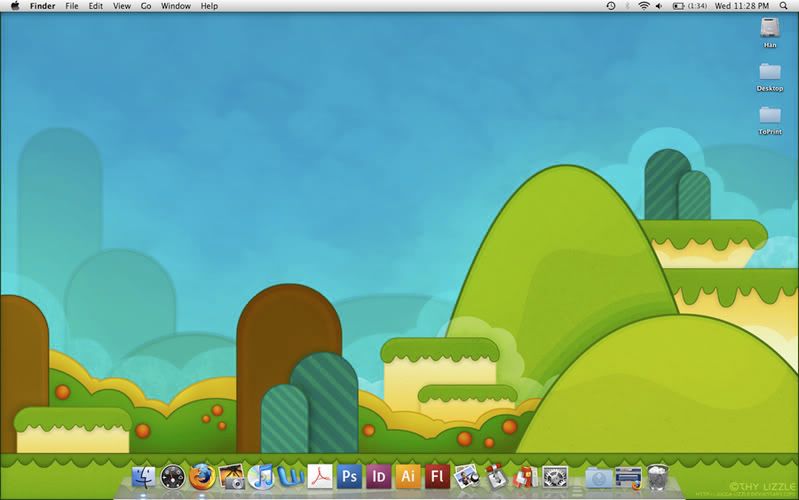
Task: Open the clock reading Wed 11:28 PM
Action: tap(742, 6)
